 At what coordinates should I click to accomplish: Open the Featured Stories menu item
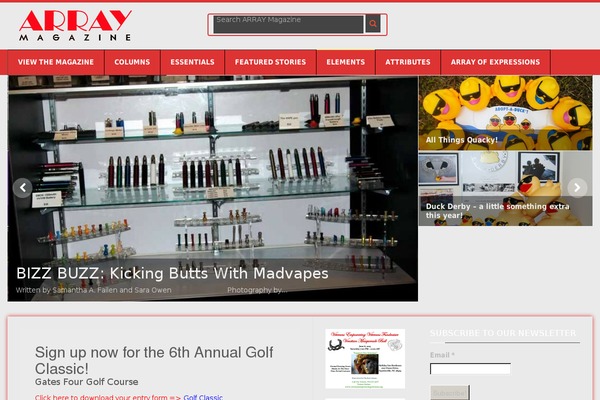[271, 62]
